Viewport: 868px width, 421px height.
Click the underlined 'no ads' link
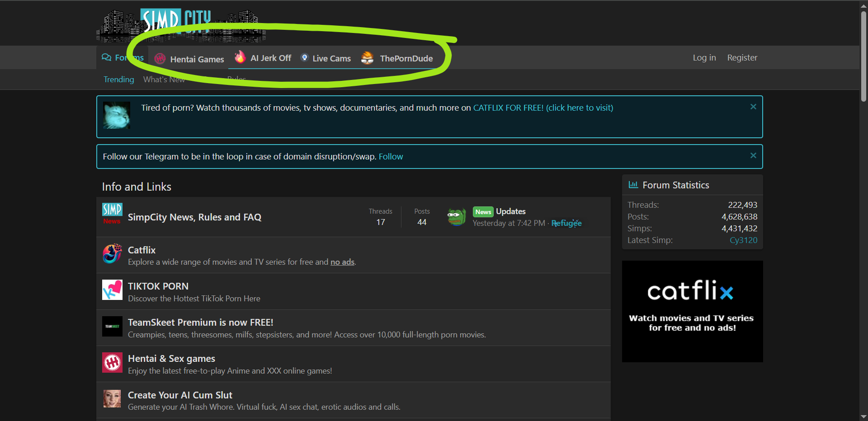pos(342,262)
